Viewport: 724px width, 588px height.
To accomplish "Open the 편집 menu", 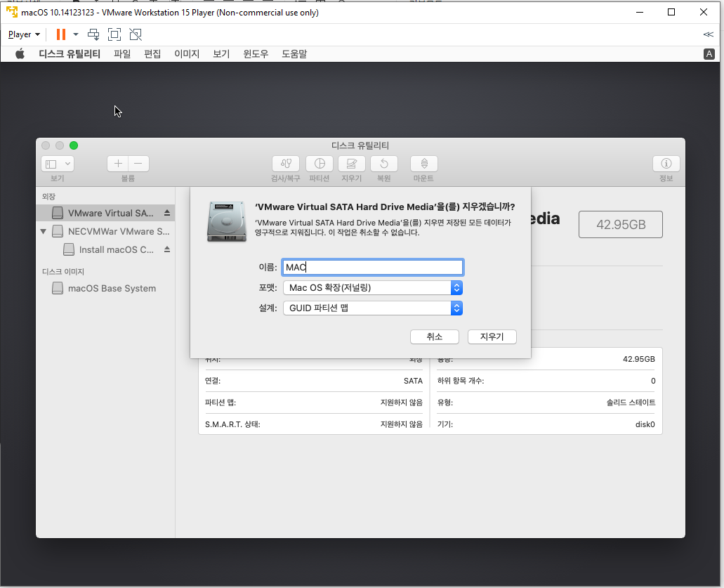I will 152,54.
